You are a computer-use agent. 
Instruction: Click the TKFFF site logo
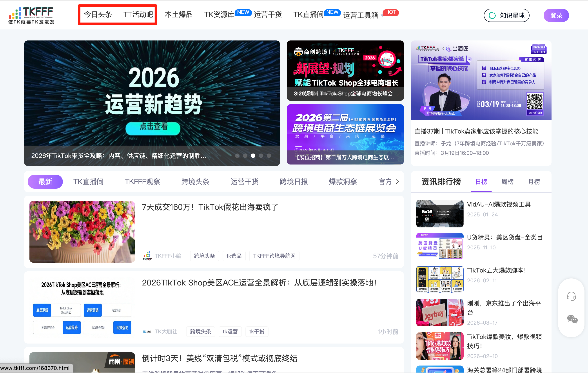[x=31, y=15]
